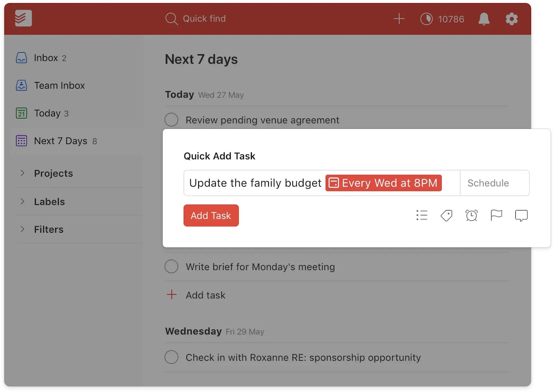Image resolution: width=554 pixels, height=392 pixels.
Task: Set reminder with alarm clock icon
Action: pos(471,216)
